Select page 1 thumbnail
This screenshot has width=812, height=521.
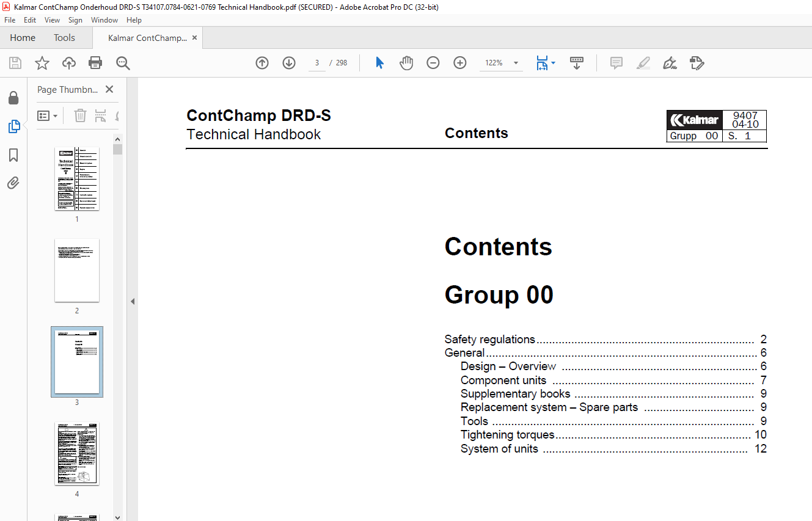(77, 179)
